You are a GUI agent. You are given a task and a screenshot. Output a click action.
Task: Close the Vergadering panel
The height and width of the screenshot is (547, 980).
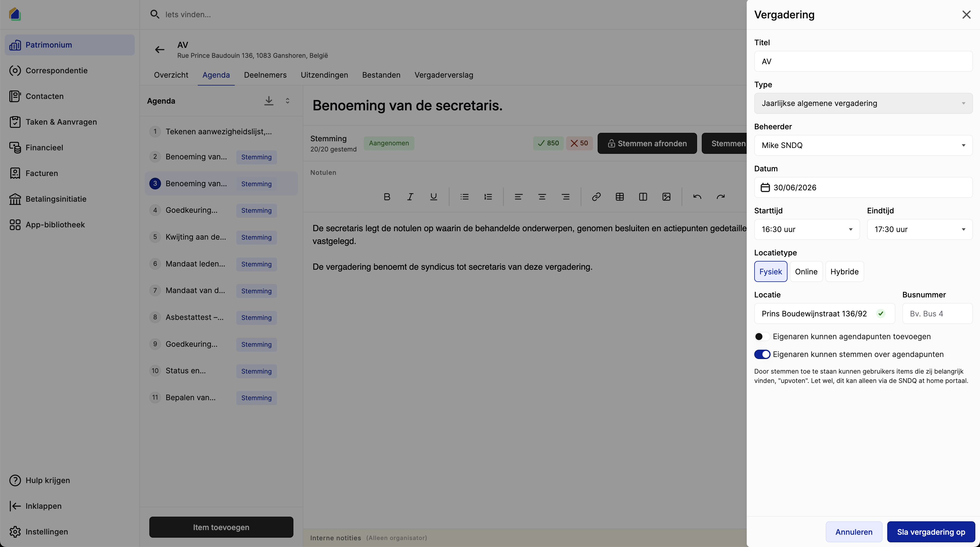tap(966, 15)
